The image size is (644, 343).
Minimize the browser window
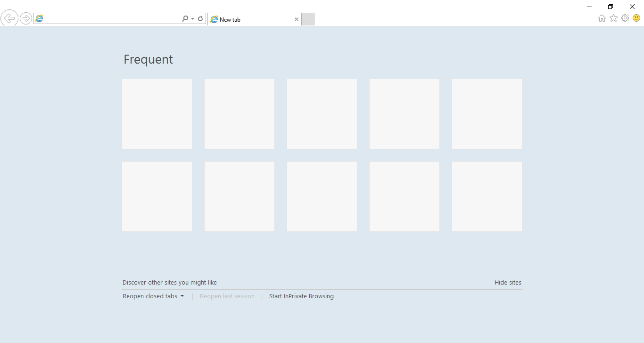(x=589, y=7)
